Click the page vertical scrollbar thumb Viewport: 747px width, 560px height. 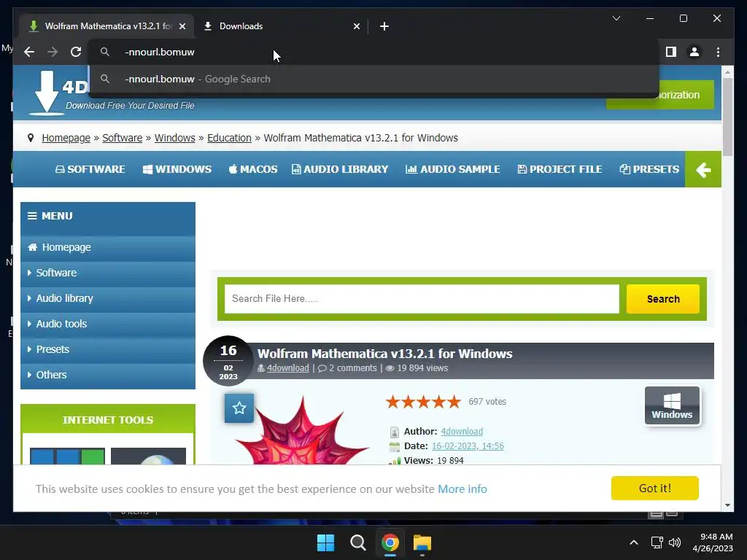coord(727,117)
